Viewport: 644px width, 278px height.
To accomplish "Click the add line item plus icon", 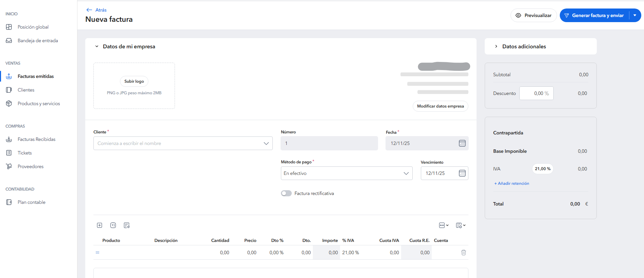I will pyautogui.click(x=100, y=225).
